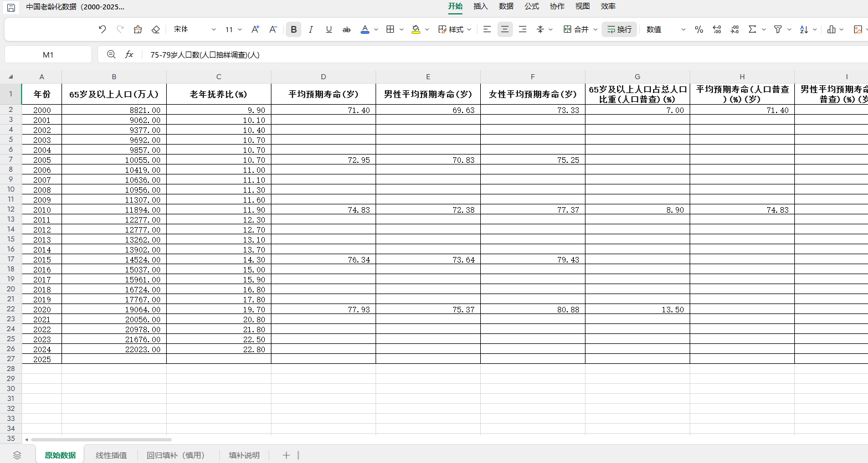Activate the format painter icon
The width and height of the screenshot is (868, 463).
[x=138, y=29]
